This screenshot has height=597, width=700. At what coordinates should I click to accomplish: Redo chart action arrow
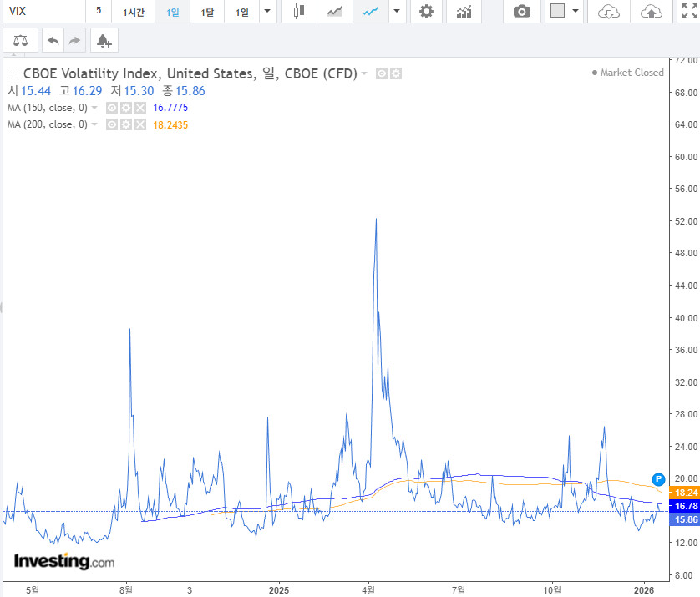[74, 41]
